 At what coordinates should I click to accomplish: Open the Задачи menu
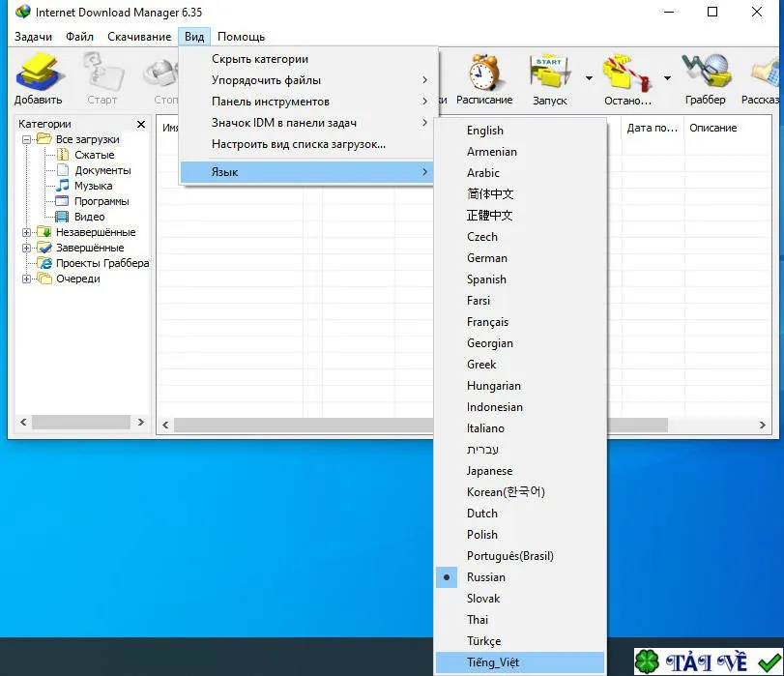coord(33,37)
